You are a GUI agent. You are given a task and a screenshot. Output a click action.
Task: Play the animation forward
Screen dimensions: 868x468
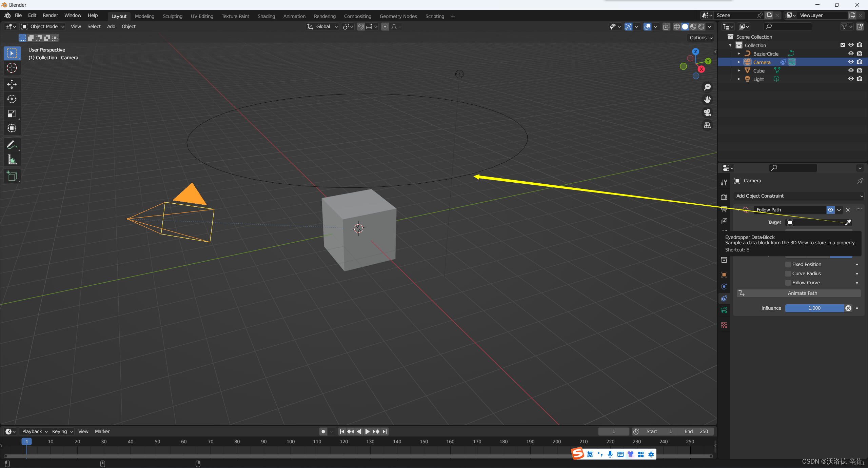(x=367, y=431)
